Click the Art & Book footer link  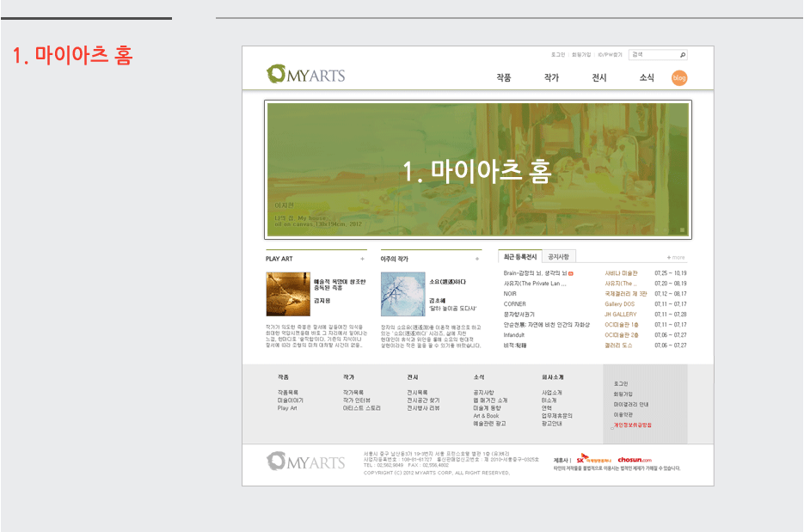point(486,416)
